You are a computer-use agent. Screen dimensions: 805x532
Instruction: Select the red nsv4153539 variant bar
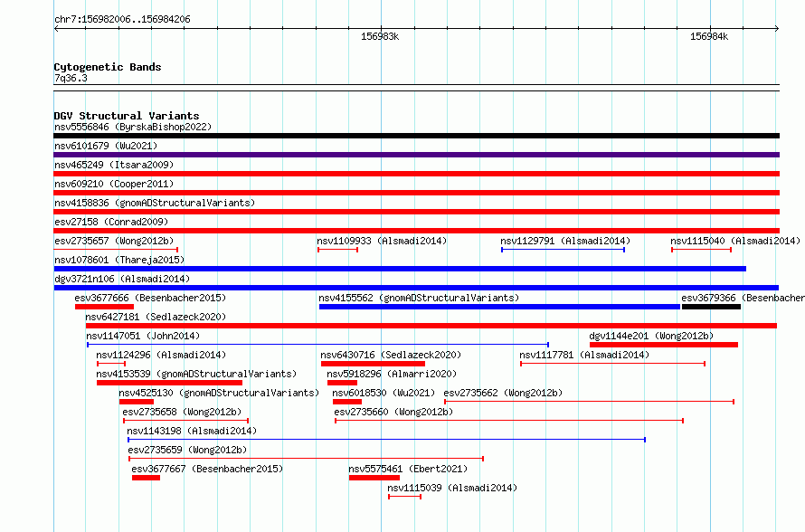tap(169, 383)
